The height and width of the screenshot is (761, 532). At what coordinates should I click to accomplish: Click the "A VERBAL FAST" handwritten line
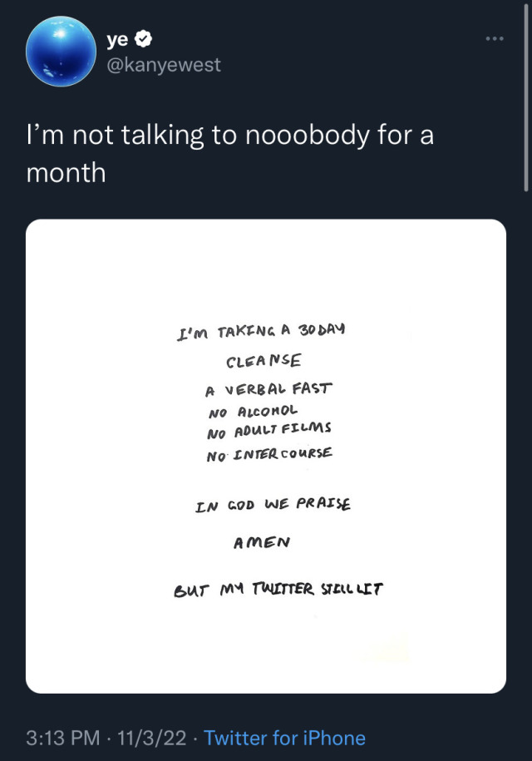pos(268,389)
